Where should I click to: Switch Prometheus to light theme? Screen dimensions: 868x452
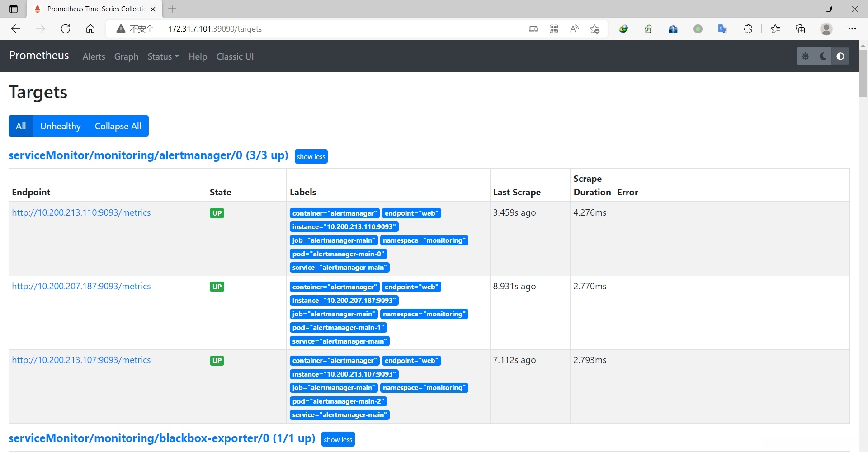(x=805, y=56)
